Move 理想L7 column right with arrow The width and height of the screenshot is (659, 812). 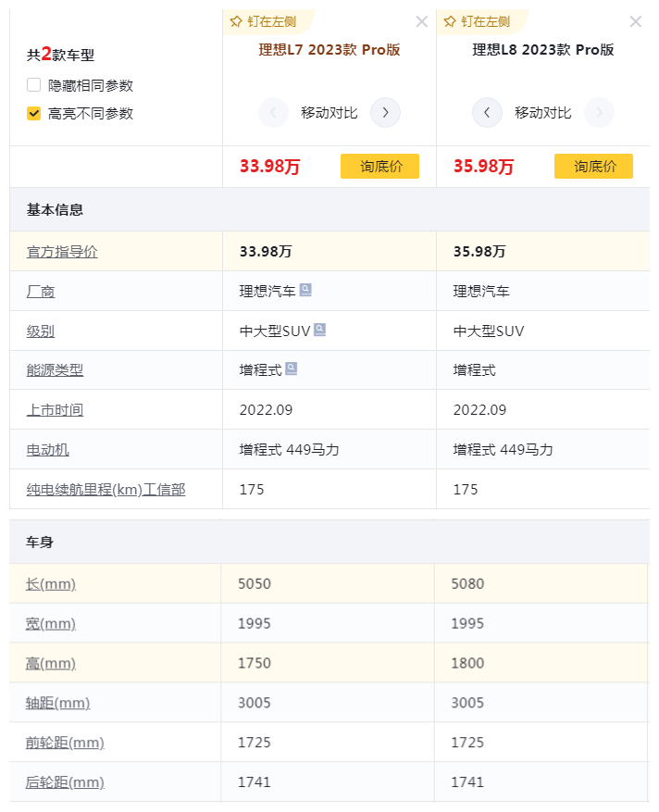pyautogui.click(x=385, y=112)
